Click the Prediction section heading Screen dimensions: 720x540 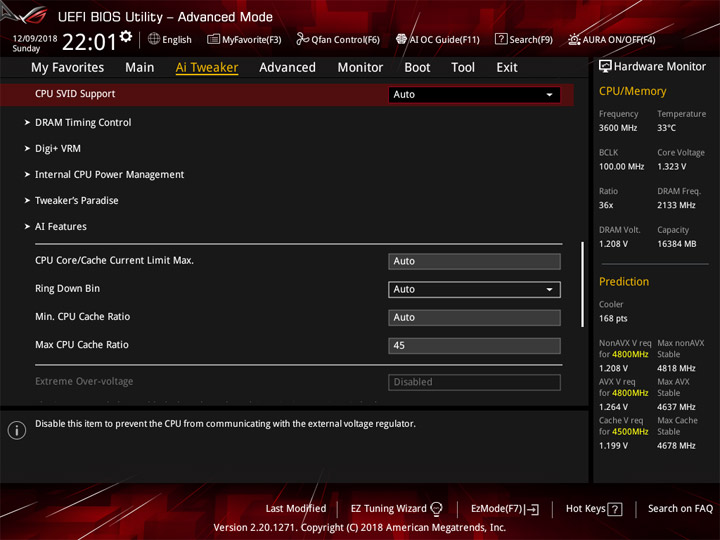click(624, 281)
